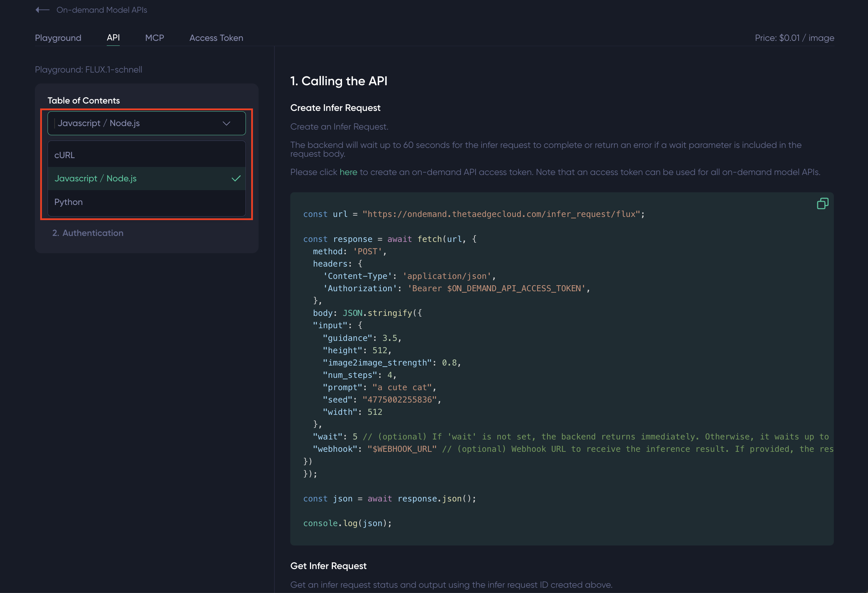Click inside the code block URL line
The image size is (868, 593).
473,214
